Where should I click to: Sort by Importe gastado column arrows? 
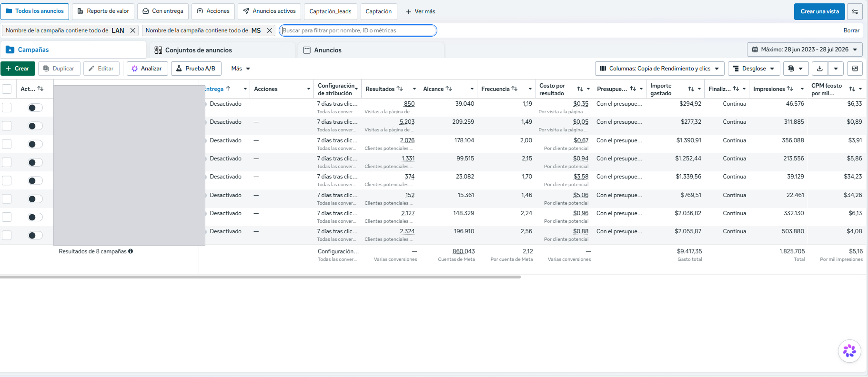click(691, 89)
